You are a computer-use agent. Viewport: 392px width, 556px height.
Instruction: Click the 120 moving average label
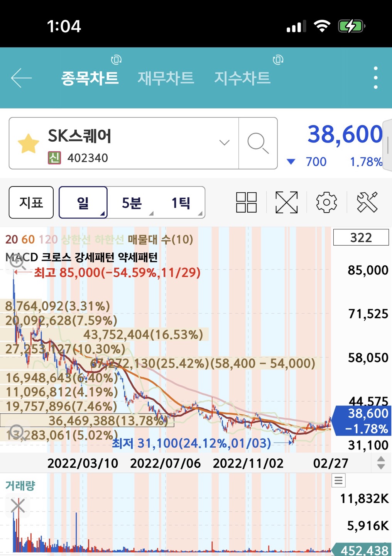click(x=48, y=239)
